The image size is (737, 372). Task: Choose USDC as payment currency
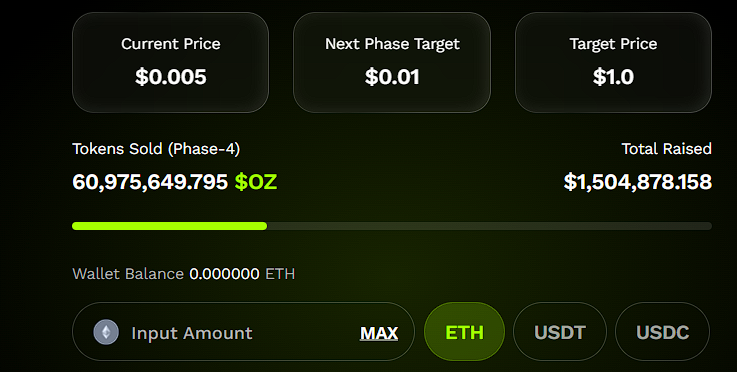(662, 332)
